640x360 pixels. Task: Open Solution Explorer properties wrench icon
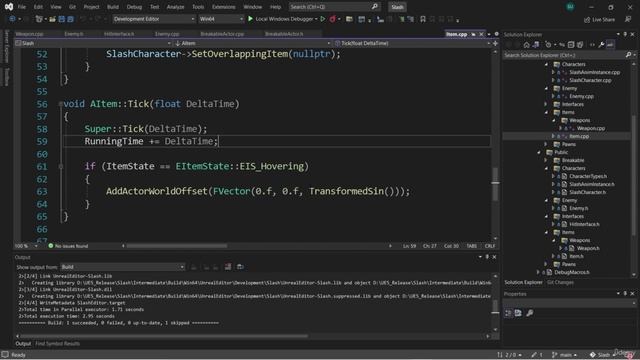coord(601,45)
